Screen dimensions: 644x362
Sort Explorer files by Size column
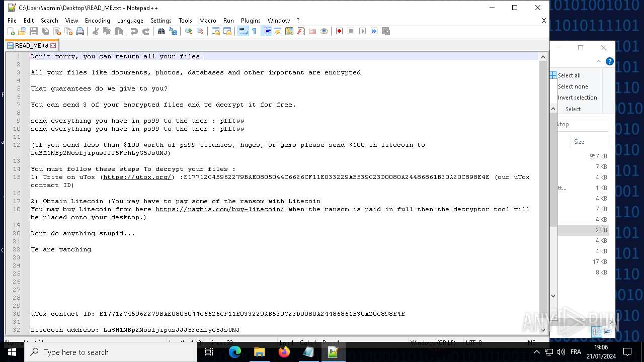579,142
